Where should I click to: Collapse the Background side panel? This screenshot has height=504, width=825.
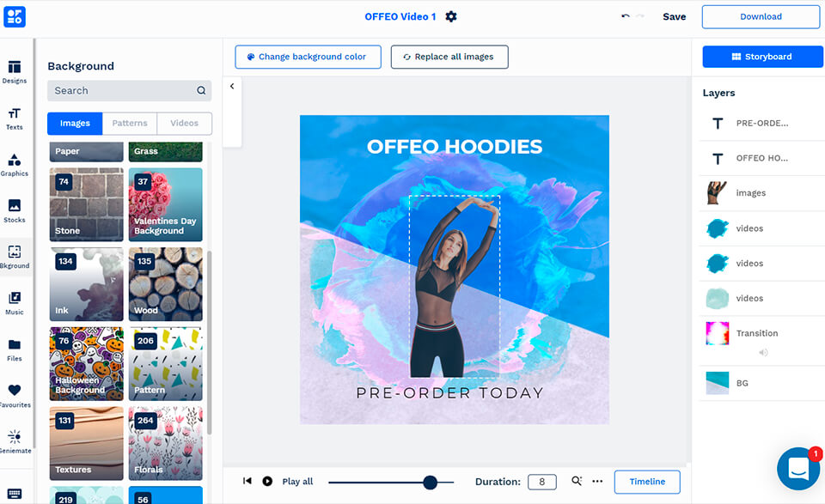click(232, 86)
